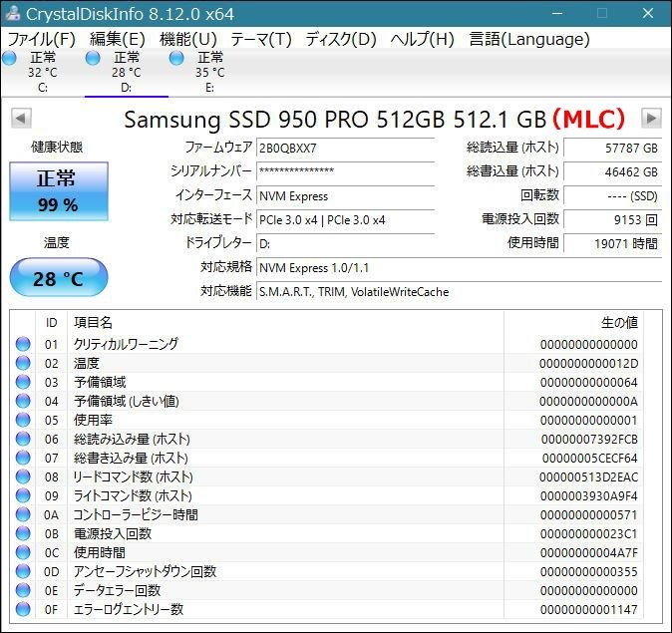Click the CrystalDiskInfo app icon in title bar
The image size is (672, 633).
[12, 13]
